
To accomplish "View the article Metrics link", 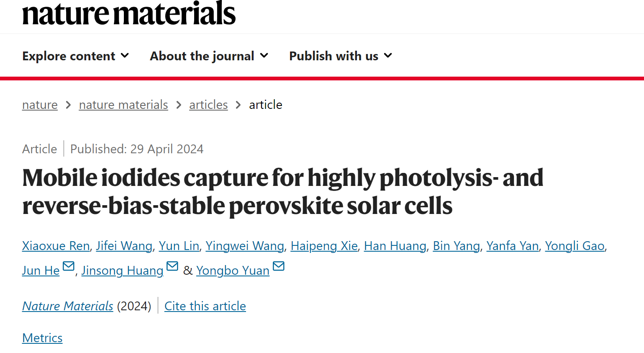I will click(x=42, y=338).
